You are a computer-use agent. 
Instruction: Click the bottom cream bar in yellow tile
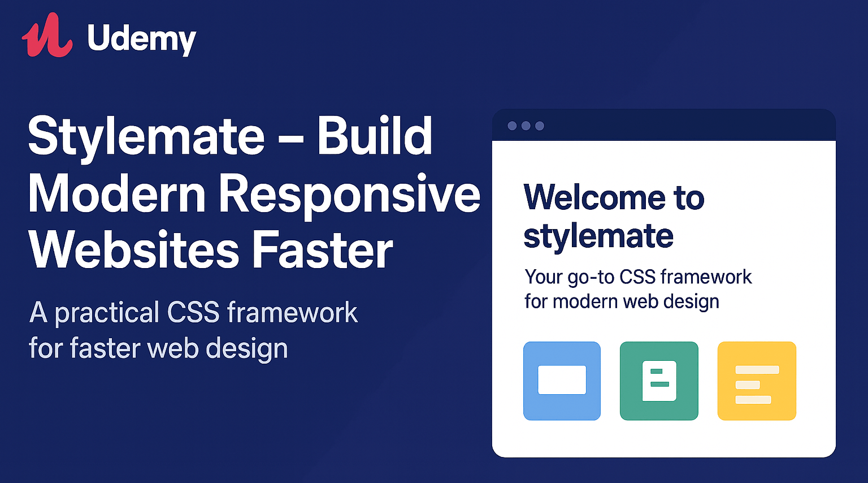(753, 400)
